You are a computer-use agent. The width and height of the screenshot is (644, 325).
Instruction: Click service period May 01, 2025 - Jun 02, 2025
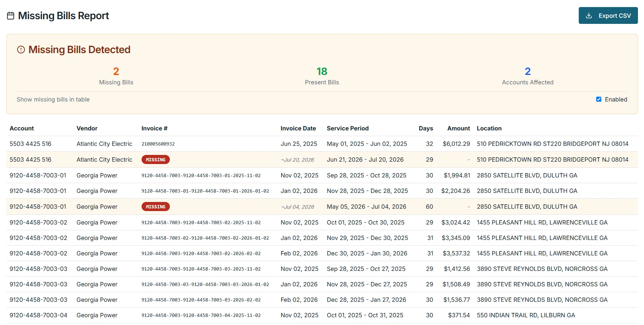point(367,144)
